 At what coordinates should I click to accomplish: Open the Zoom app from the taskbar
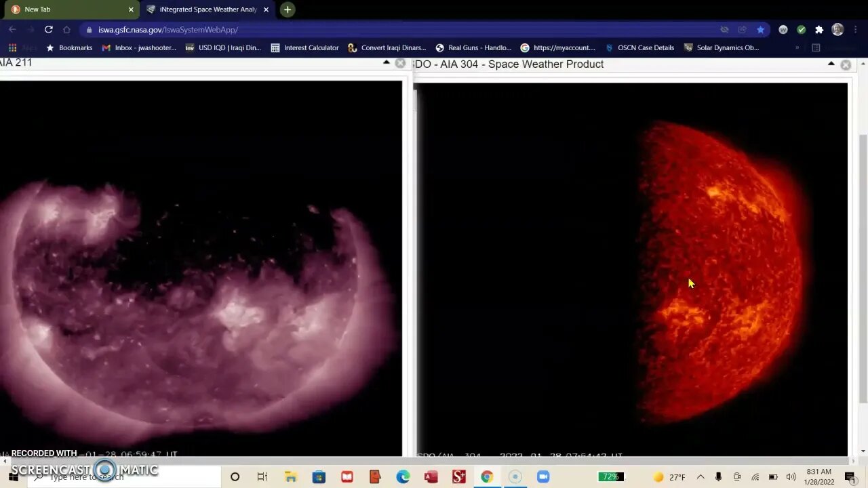click(542, 477)
